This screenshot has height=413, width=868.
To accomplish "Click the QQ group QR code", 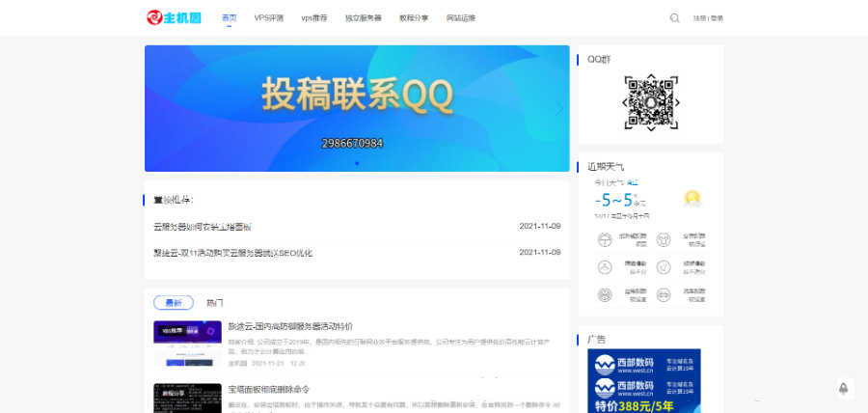I will [x=651, y=101].
